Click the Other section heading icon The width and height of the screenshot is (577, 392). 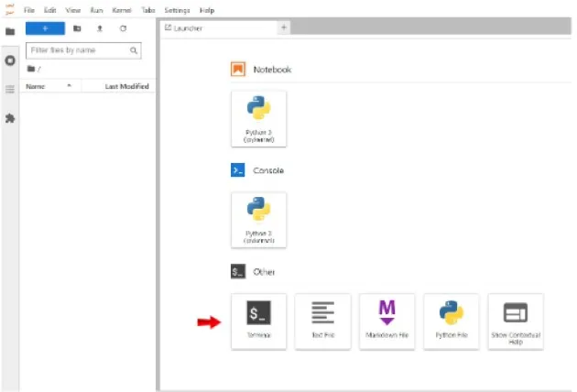(238, 272)
